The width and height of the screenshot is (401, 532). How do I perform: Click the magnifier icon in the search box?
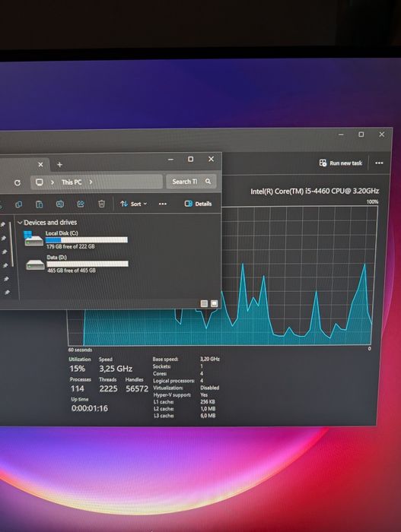tap(208, 182)
